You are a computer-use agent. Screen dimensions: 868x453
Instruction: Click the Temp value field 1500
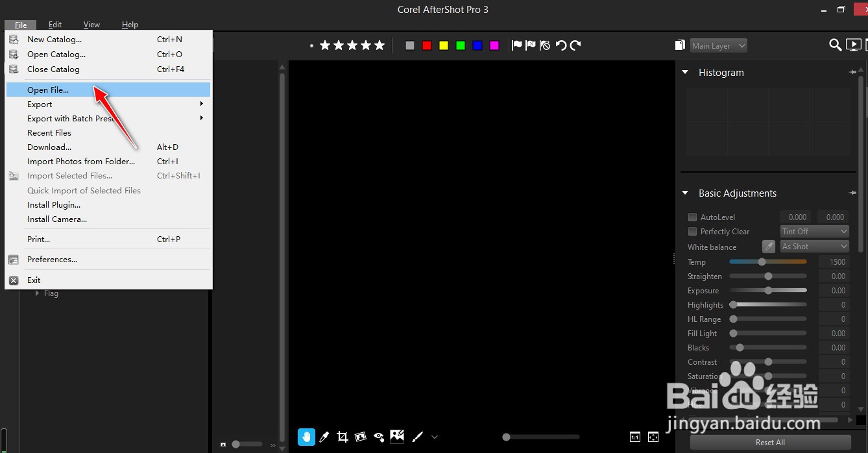click(834, 262)
